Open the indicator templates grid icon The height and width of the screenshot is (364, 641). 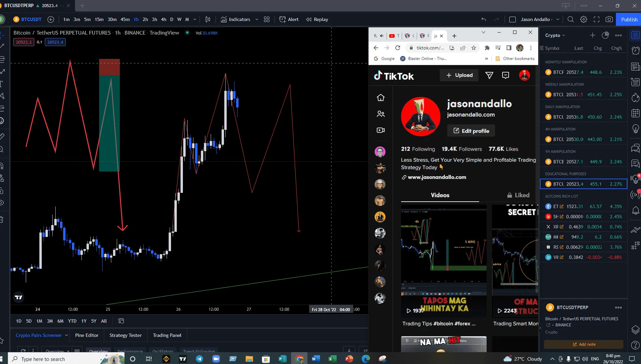(x=267, y=19)
